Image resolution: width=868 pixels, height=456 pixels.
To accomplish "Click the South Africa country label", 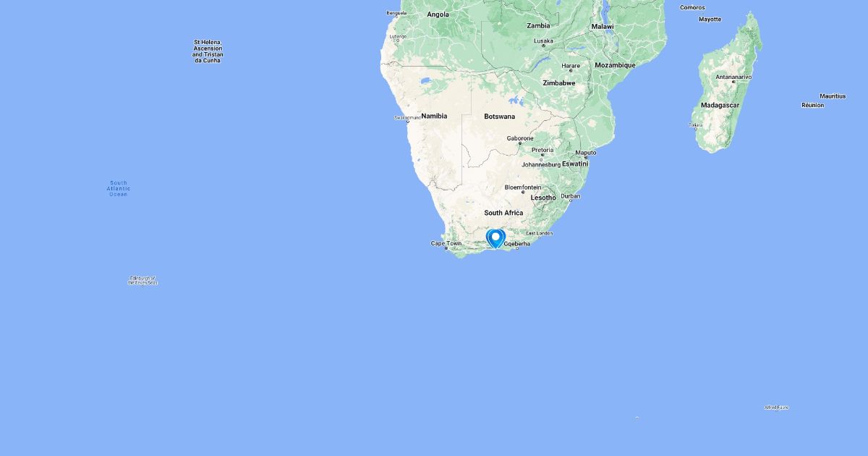I will coord(503,213).
